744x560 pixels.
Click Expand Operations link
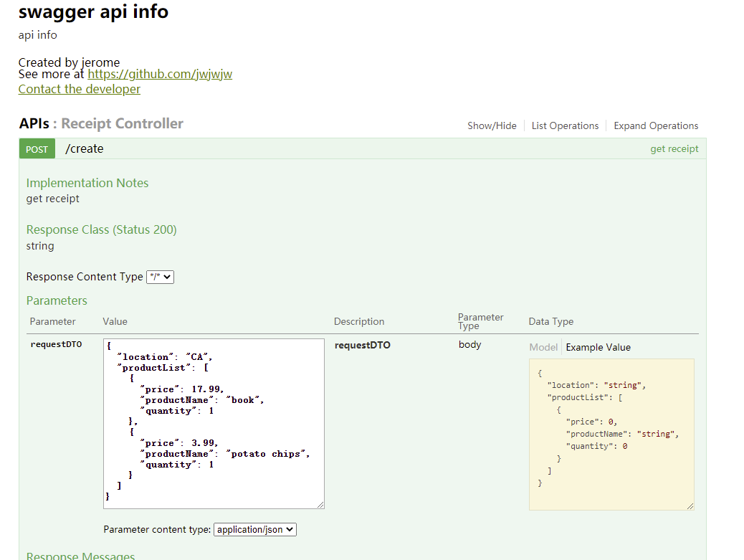click(x=655, y=125)
